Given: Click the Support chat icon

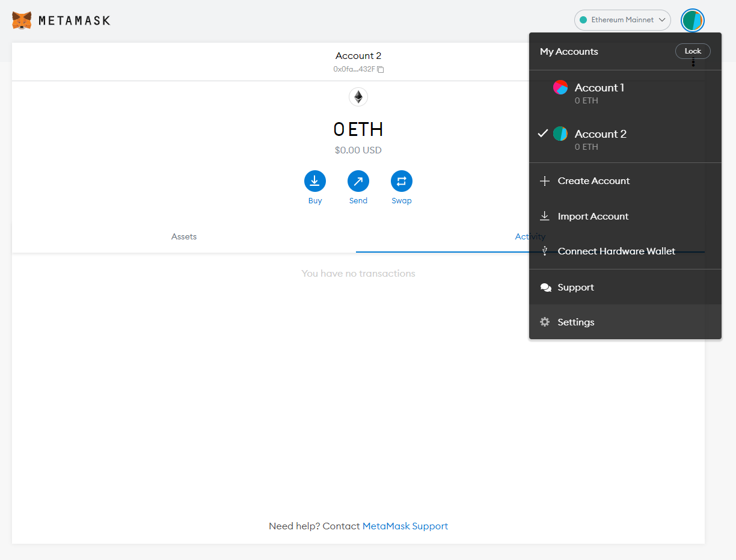Looking at the screenshot, I should pyautogui.click(x=546, y=287).
